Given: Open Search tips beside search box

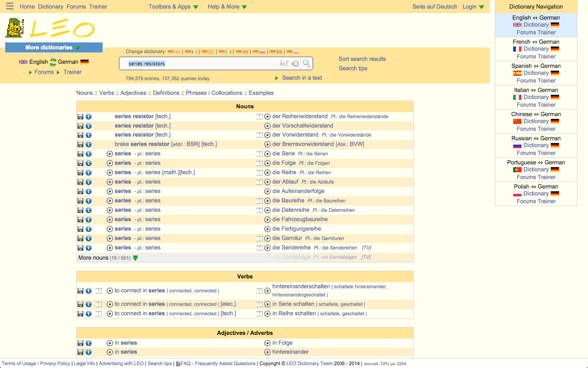Looking at the screenshot, I should pyautogui.click(x=353, y=68).
